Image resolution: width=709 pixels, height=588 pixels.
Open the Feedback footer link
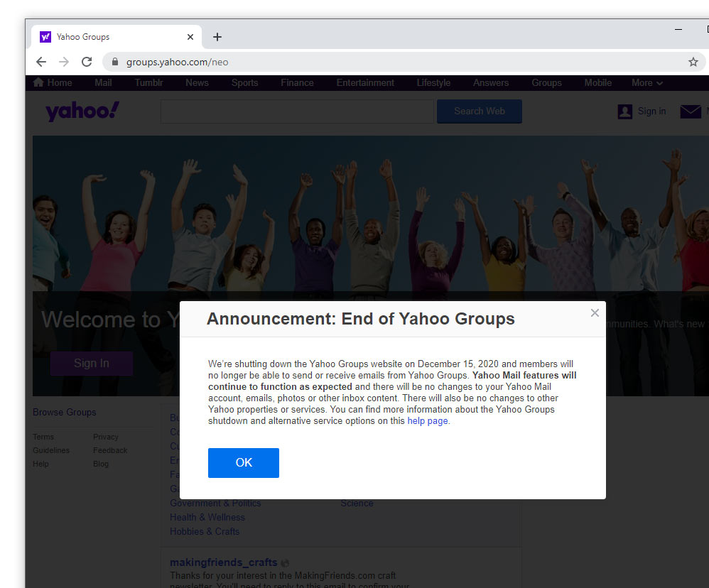tap(110, 451)
